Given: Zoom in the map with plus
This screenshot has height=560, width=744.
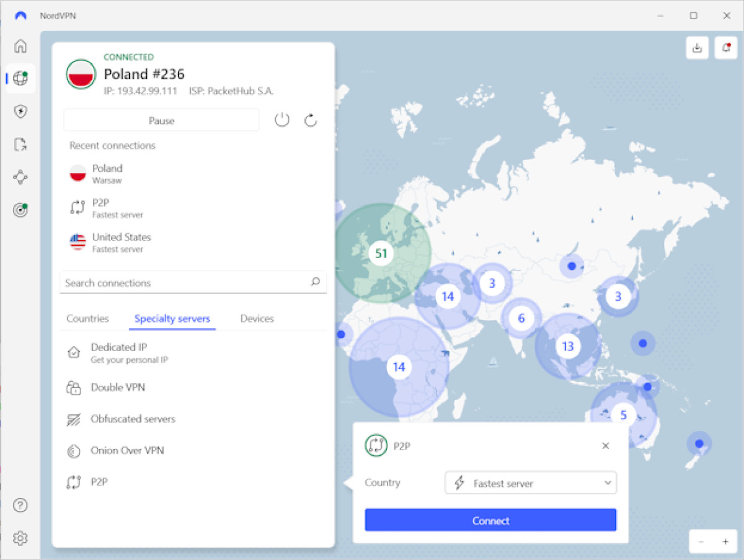Looking at the screenshot, I should coord(725,541).
